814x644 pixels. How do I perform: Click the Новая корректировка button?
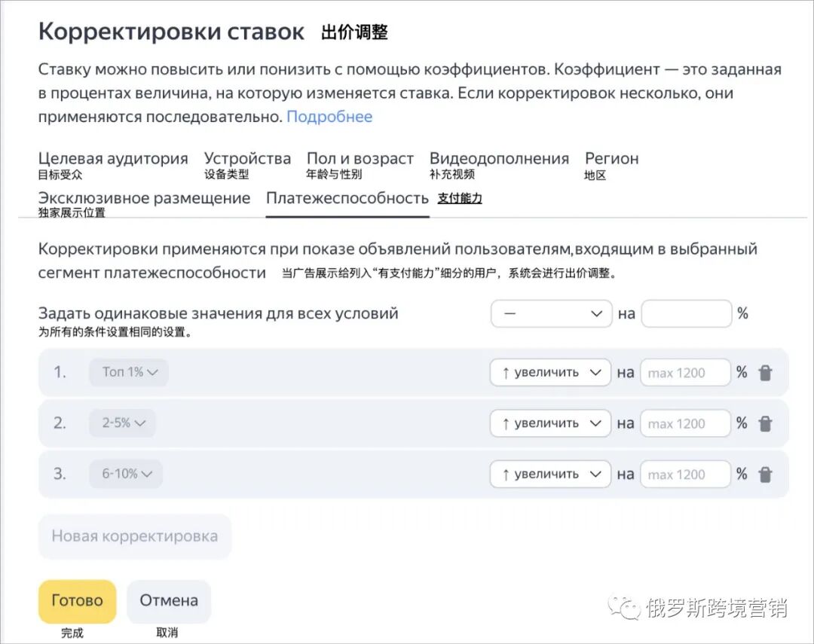tap(134, 536)
